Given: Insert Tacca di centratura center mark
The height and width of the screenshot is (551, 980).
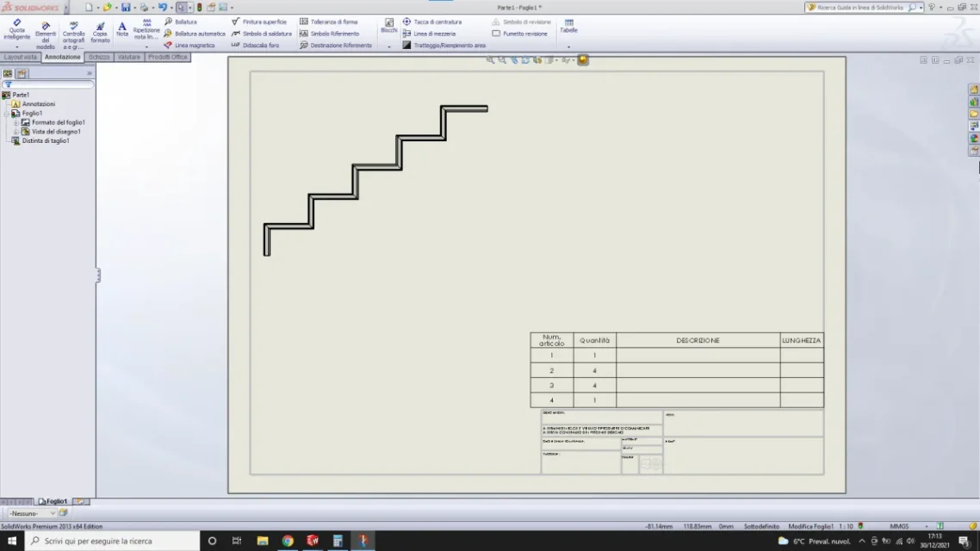Looking at the screenshot, I should click(x=432, y=22).
